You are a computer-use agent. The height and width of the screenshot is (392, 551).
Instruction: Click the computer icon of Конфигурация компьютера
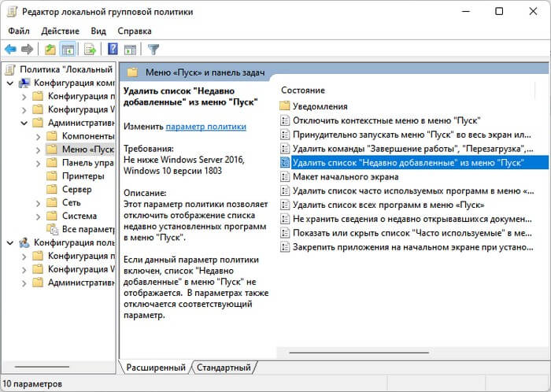pos(24,83)
